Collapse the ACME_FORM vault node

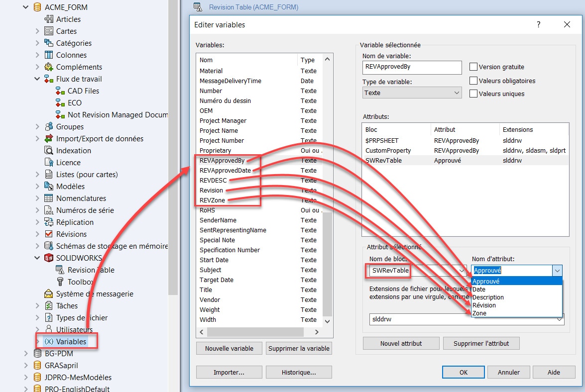25,7
